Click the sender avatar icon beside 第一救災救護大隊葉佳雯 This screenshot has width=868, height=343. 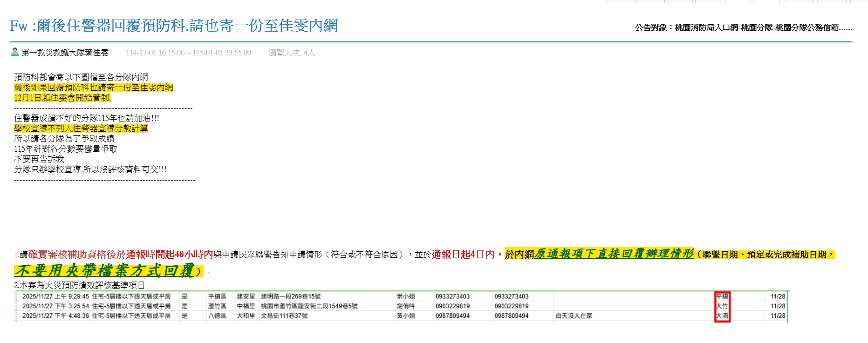pos(15,52)
